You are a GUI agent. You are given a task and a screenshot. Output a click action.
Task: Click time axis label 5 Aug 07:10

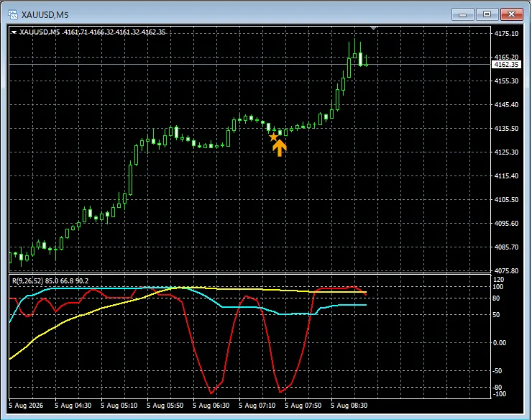click(x=257, y=406)
